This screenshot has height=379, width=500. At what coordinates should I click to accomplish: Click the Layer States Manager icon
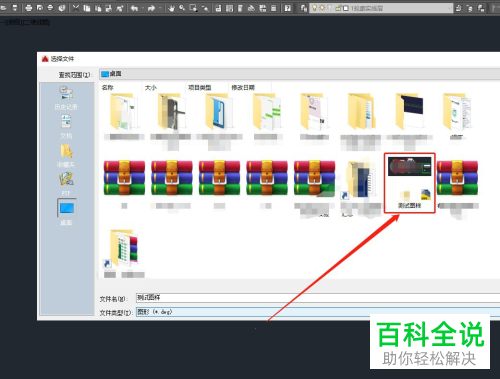pos(481,8)
